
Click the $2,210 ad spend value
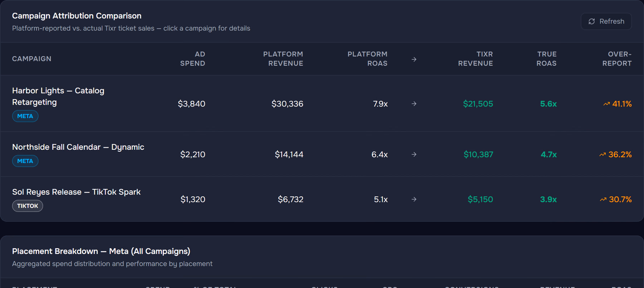[x=193, y=154]
